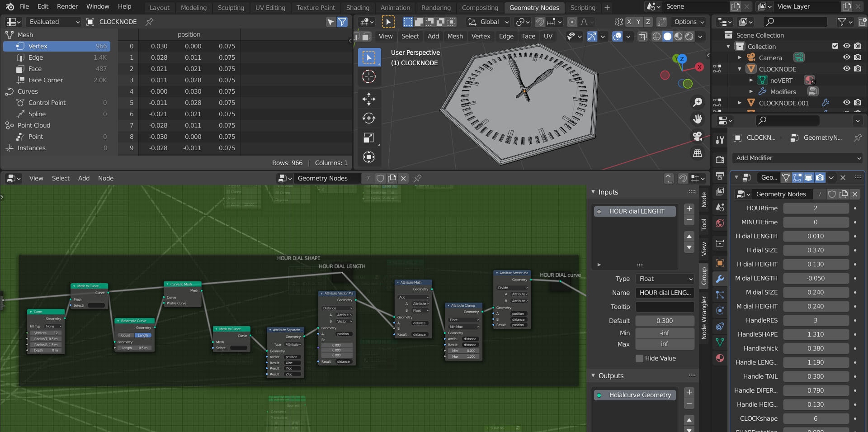Open Global transform orientation dropdown

click(x=488, y=22)
